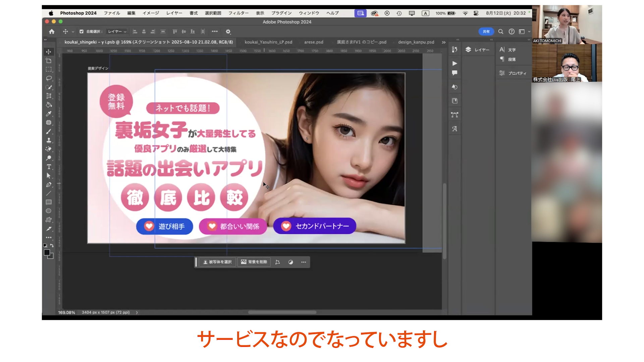Switch to the design_kanpu.psd tab
Screen dimensions: 644x362
[416, 42]
